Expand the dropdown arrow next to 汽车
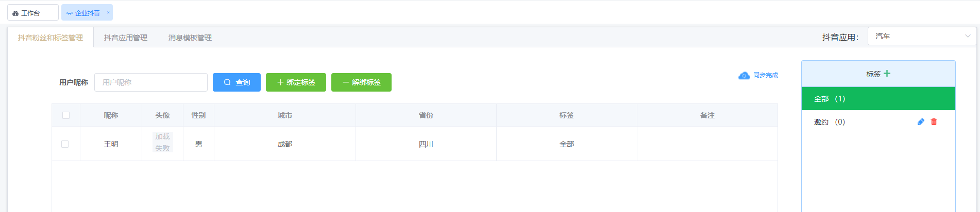980x212 pixels. coord(968,36)
